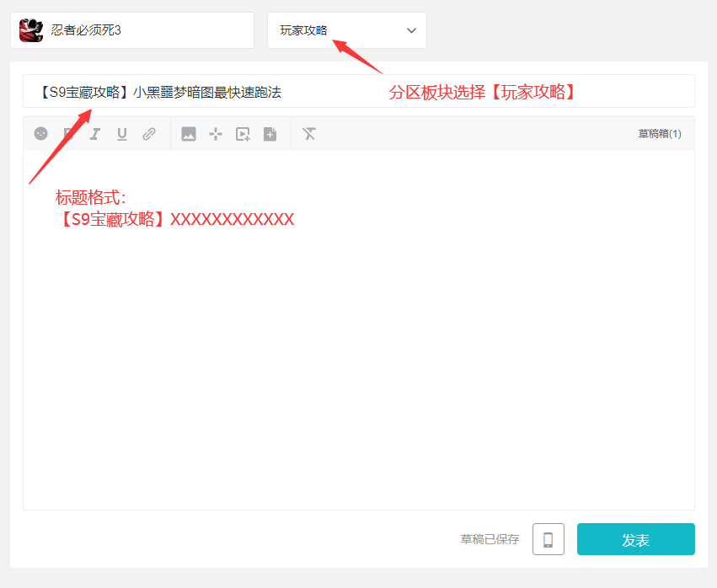
Task: Open the emoji picker in the toolbar
Action: 41,133
